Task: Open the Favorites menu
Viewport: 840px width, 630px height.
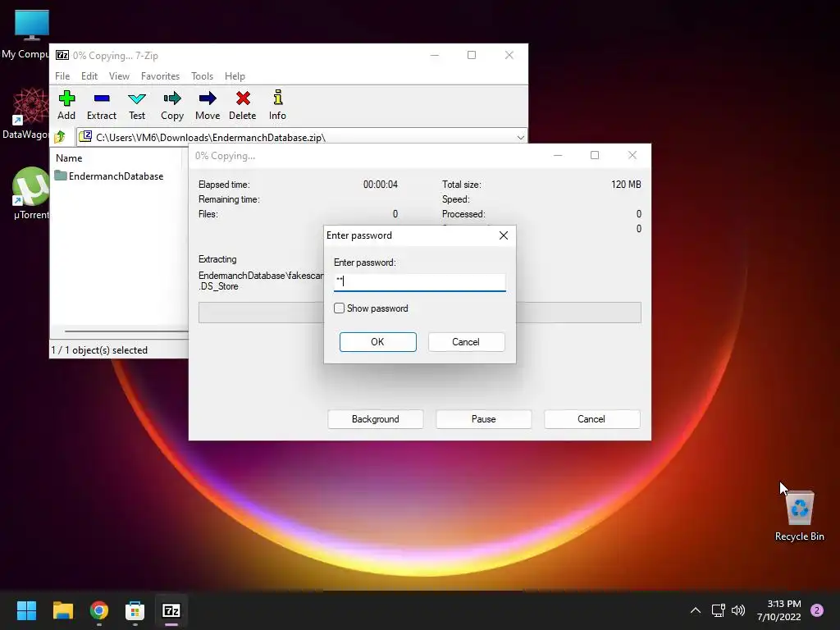Action: (x=160, y=76)
